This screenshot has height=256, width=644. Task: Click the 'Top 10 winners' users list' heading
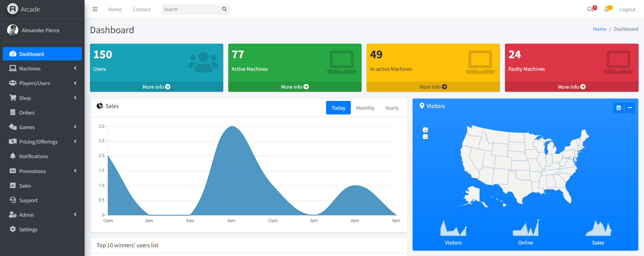pyautogui.click(x=128, y=245)
